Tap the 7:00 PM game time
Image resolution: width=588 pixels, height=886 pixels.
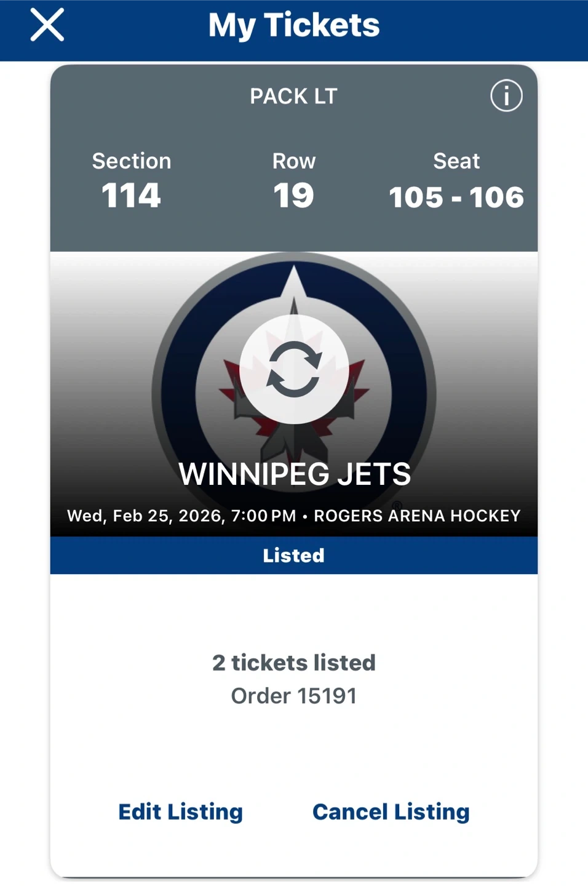coord(263,516)
